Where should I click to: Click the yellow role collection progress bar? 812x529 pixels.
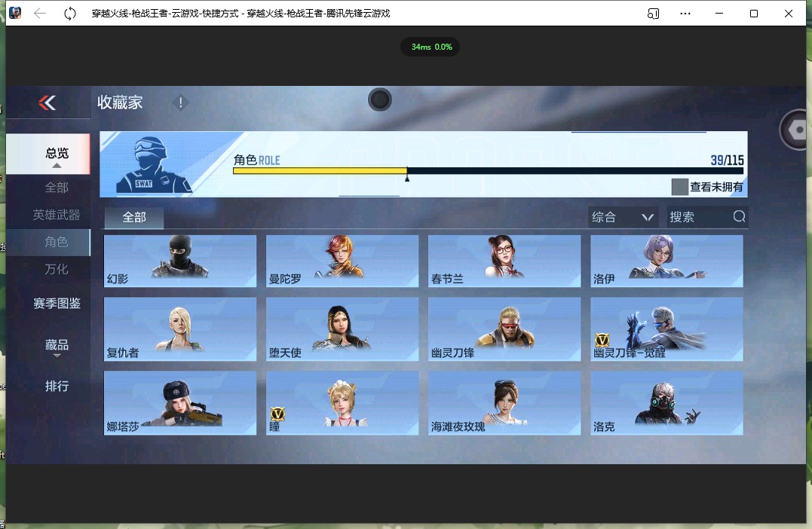pos(320,171)
